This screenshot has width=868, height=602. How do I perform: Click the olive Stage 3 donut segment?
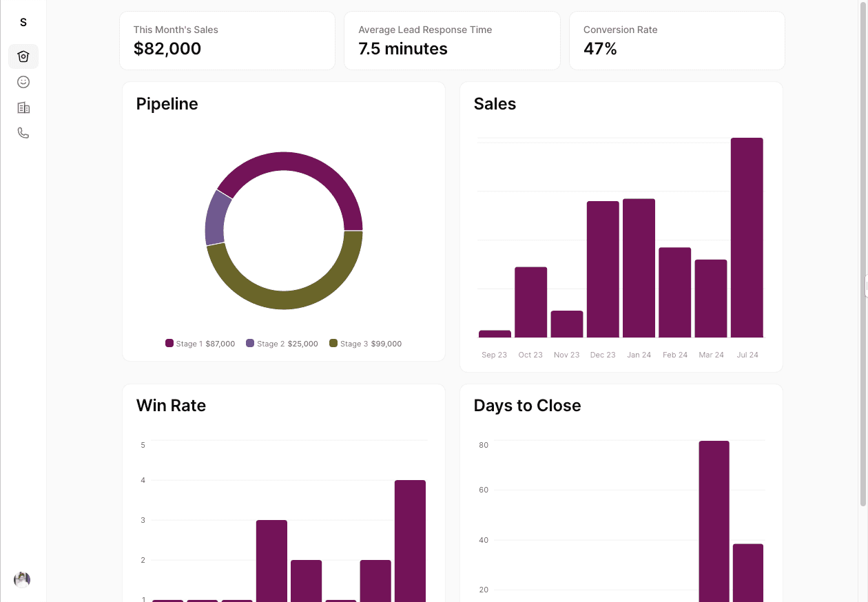pos(295,299)
